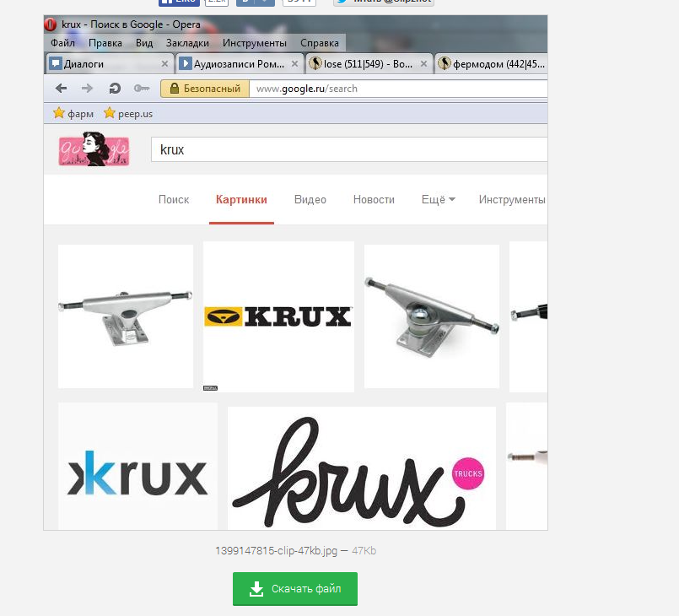Switch to Поиск results
679x616 pixels.
pos(174,199)
